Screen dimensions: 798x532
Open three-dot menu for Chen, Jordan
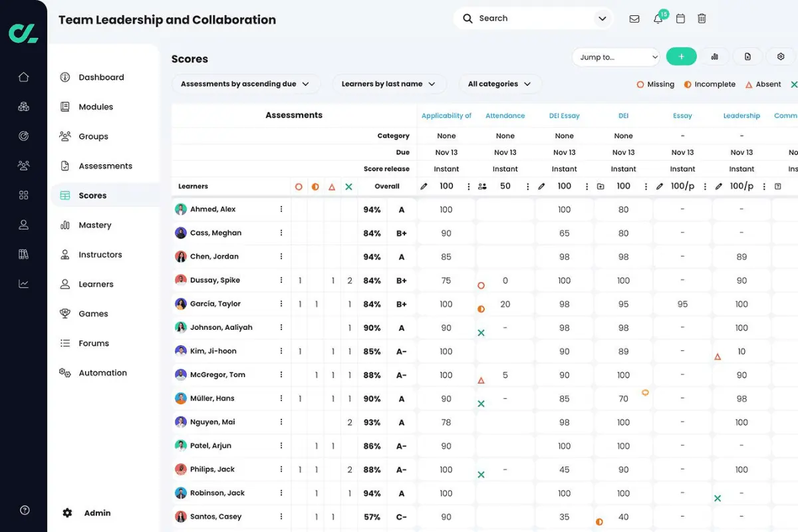point(281,256)
